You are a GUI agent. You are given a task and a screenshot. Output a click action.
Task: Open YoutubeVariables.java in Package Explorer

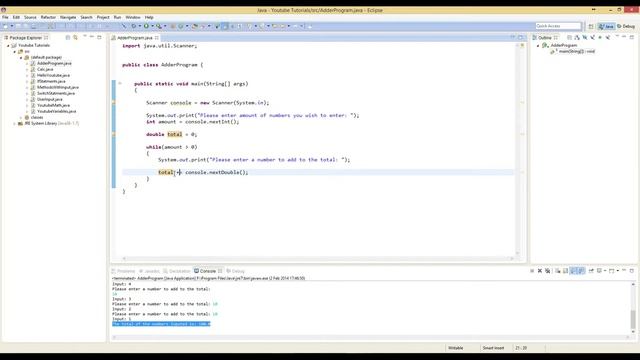pyautogui.click(x=56, y=111)
